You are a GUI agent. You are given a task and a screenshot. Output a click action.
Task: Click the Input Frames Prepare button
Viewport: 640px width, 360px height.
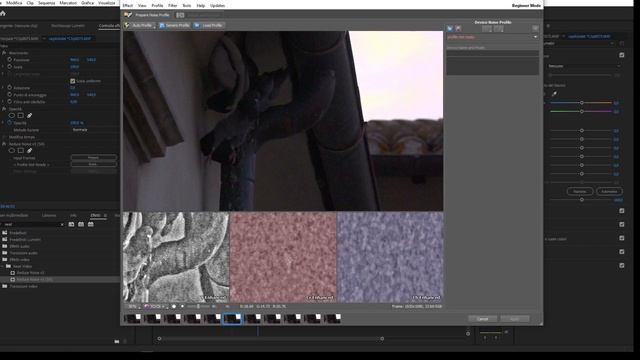pyautogui.click(x=93, y=158)
